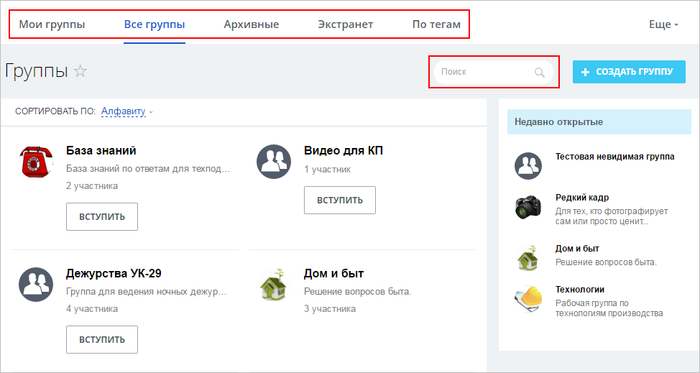Open Дом и быт title in group list
700x373 pixels.
point(334,274)
